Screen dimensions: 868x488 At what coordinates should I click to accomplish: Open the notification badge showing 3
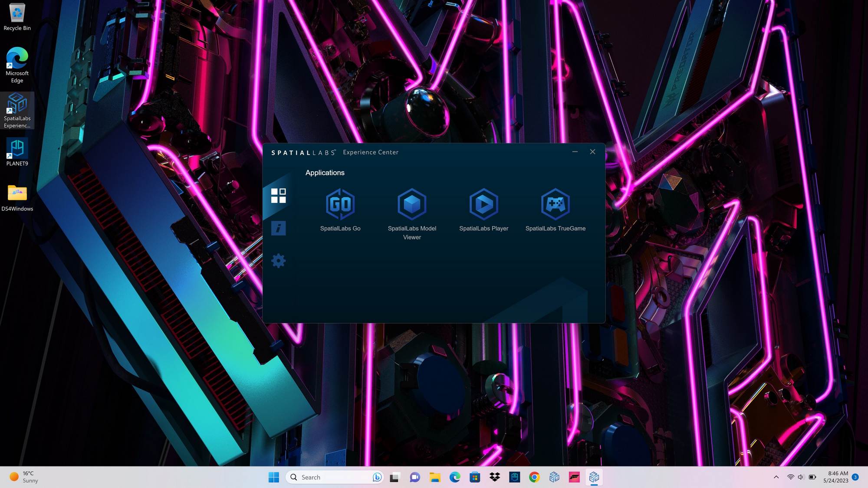click(855, 477)
